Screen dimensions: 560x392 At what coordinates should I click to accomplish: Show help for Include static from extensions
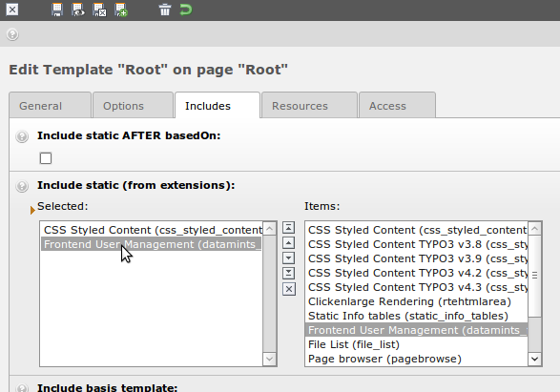point(22,186)
